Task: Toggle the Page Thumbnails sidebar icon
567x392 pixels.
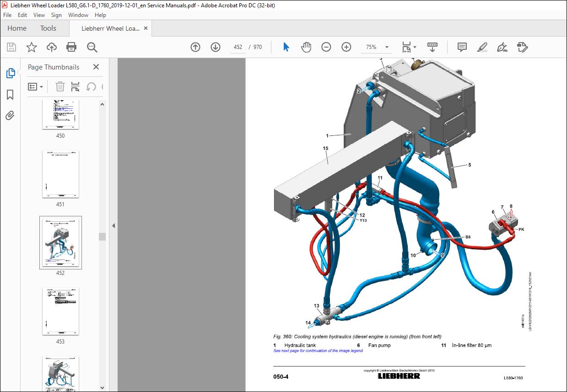Action: click(x=10, y=73)
